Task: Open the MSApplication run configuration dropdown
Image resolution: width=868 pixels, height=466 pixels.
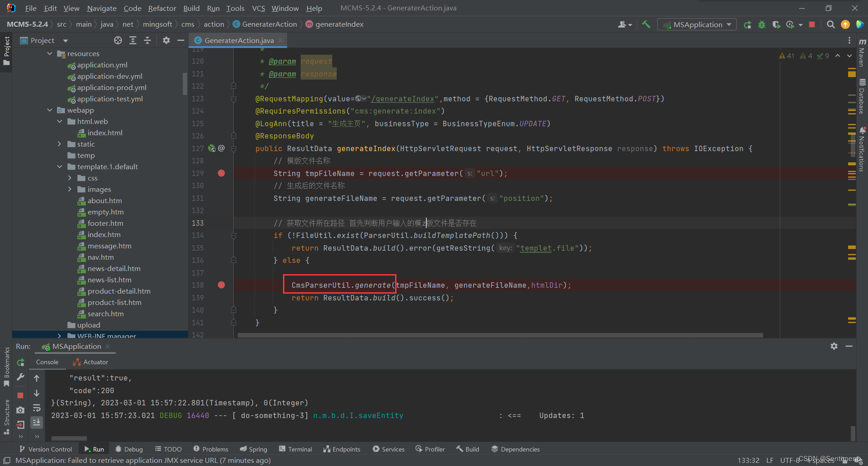Action: [x=697, y=24]
